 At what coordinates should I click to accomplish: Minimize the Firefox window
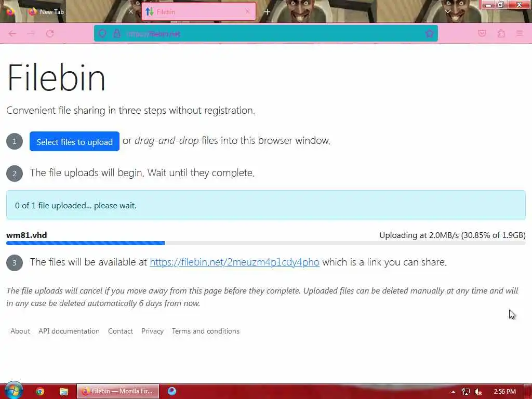488,5
